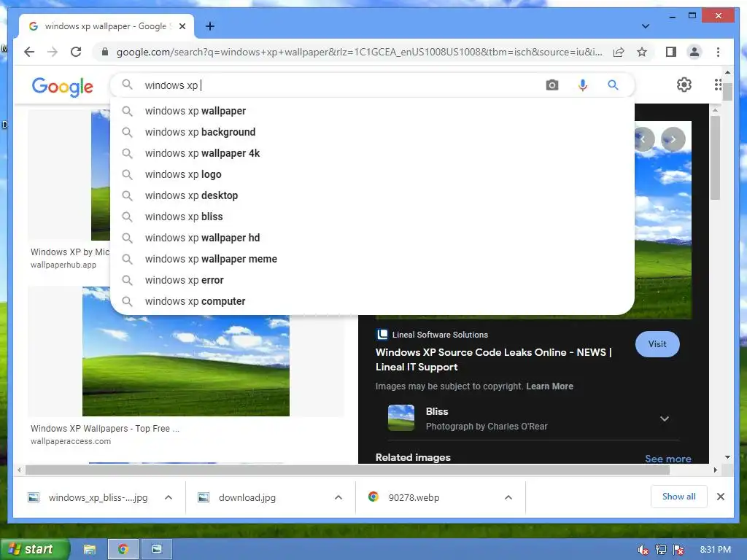Expand options for 90278.webp download
The image size is (747, 560).
(x=508, y=497)
